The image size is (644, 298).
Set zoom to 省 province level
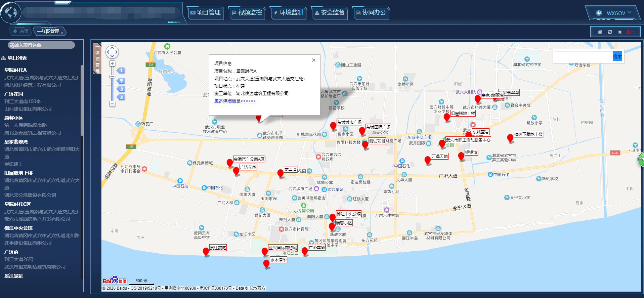[x=121, y=89]
